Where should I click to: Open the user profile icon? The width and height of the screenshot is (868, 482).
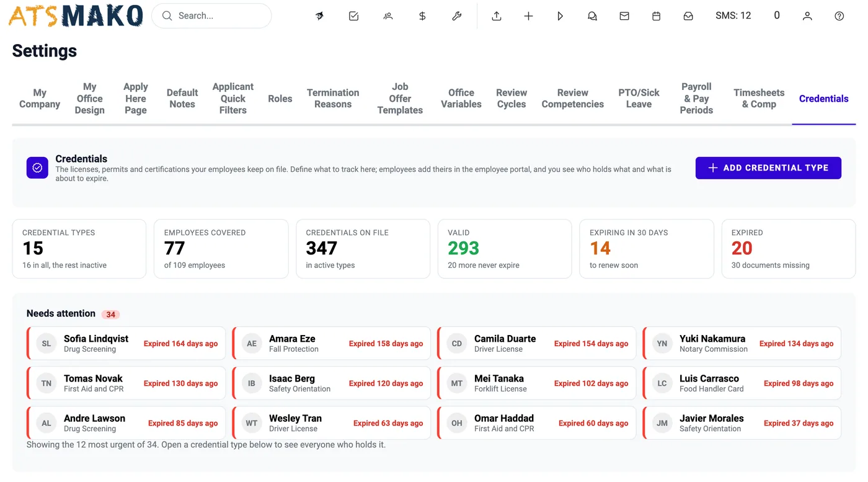[x=807, y=16]
